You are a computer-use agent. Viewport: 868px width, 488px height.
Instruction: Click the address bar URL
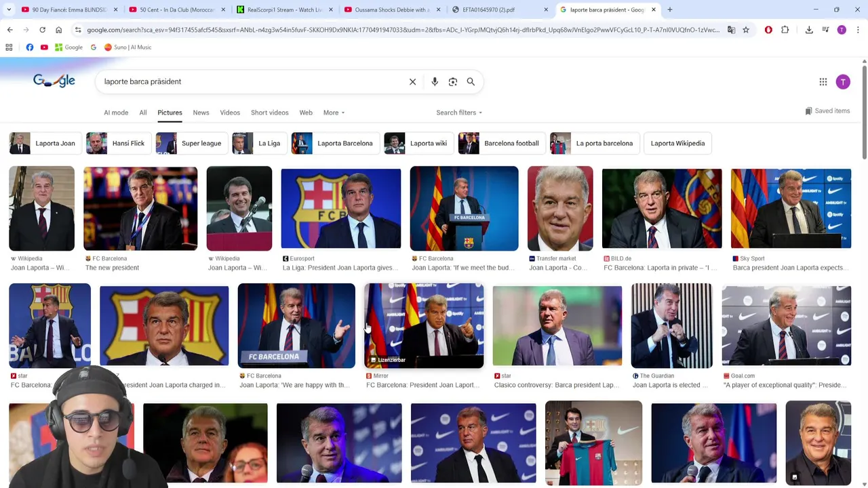(403, 30)
